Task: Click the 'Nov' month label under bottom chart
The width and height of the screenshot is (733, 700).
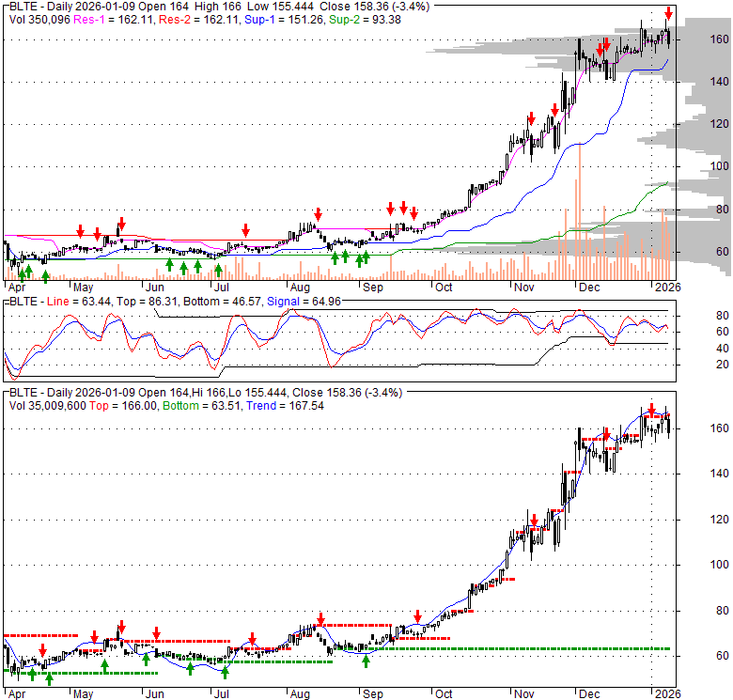Action: (x=523, y=694)
